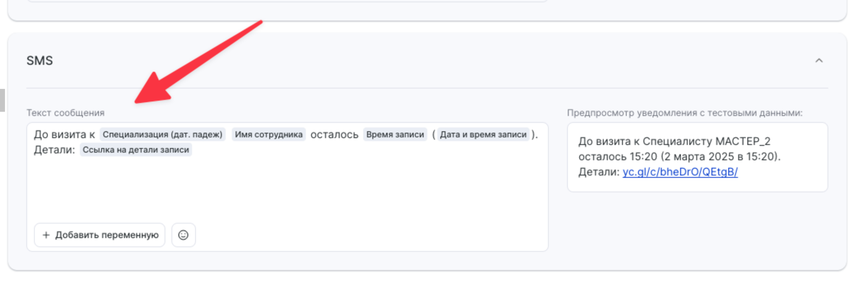Screen dimensions: 868x285
Task: Click the Текст сообщения label
Action: coord(65,113)
